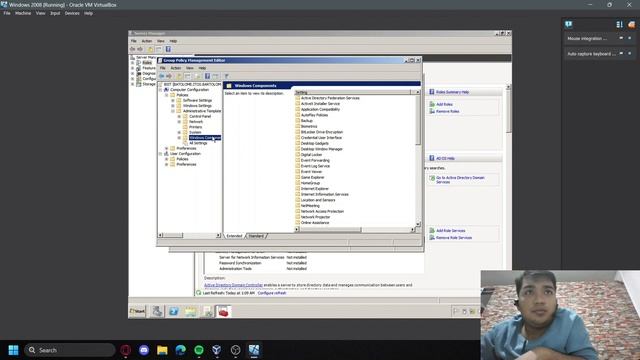
Task: Open Spotify from host taskbar
Action: [199, 350]
